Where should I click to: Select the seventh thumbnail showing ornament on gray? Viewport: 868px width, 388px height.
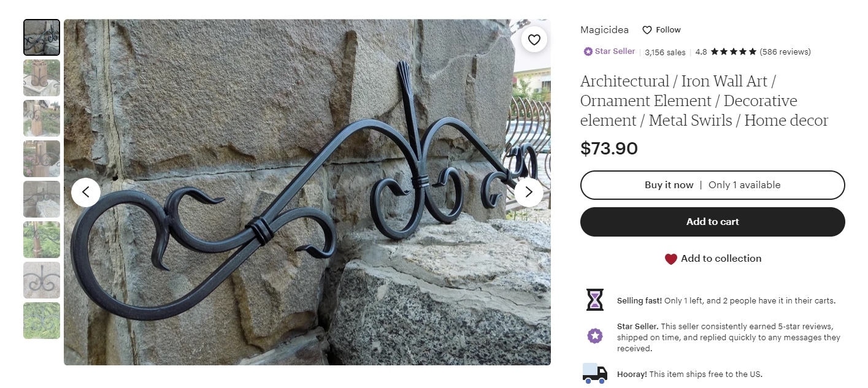pos(42,280)
